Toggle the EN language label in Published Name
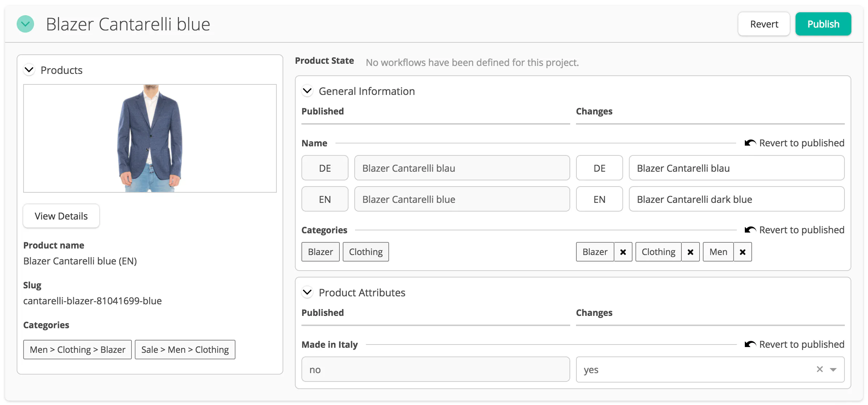The image size is (868, 405). (325, 199)
